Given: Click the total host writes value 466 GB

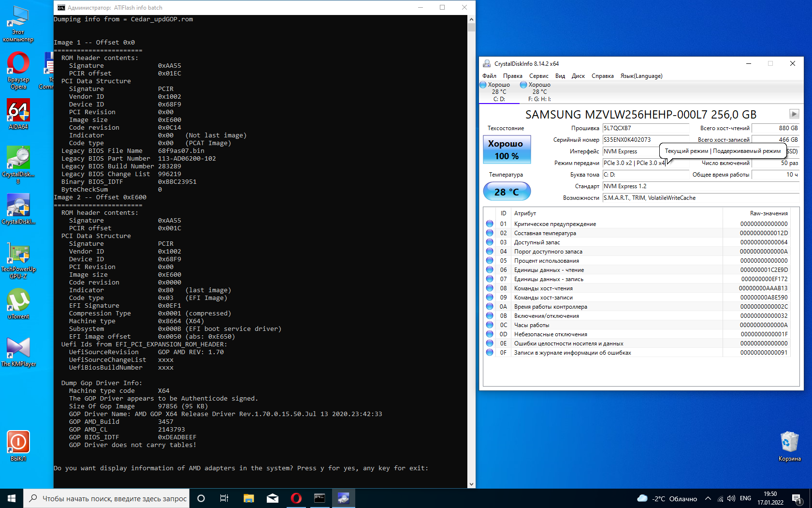Looking at the screenshot, I should tap(775, 140).
